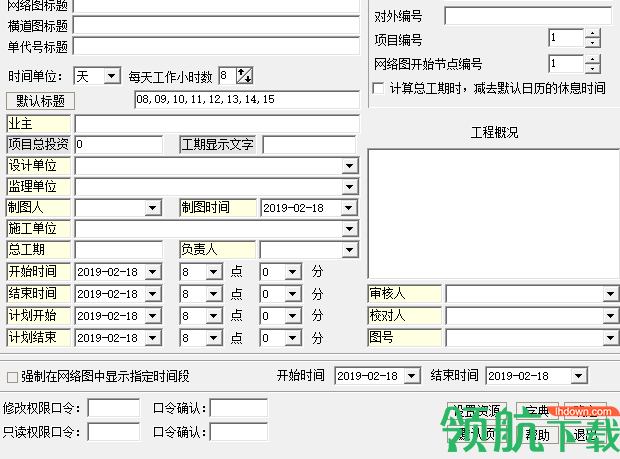620x459 pixels.
Task: Toggle 计算总工期时减去休息时间 checkbox
Action: (378, 88)
